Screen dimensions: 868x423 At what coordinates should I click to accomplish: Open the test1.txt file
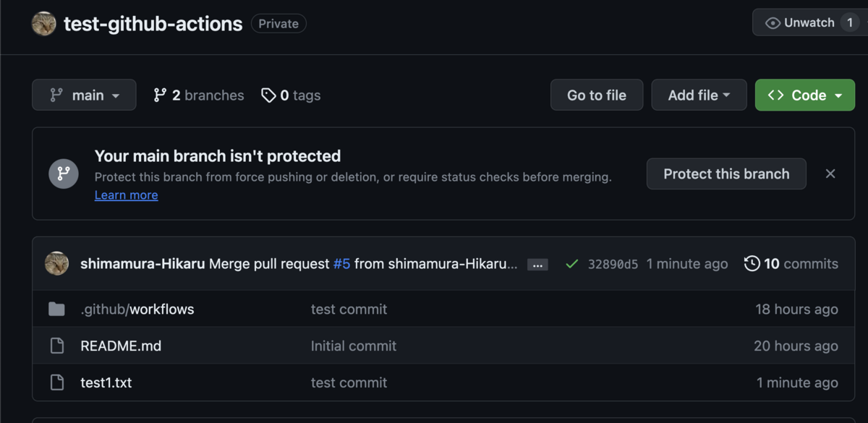coord(106,383)
